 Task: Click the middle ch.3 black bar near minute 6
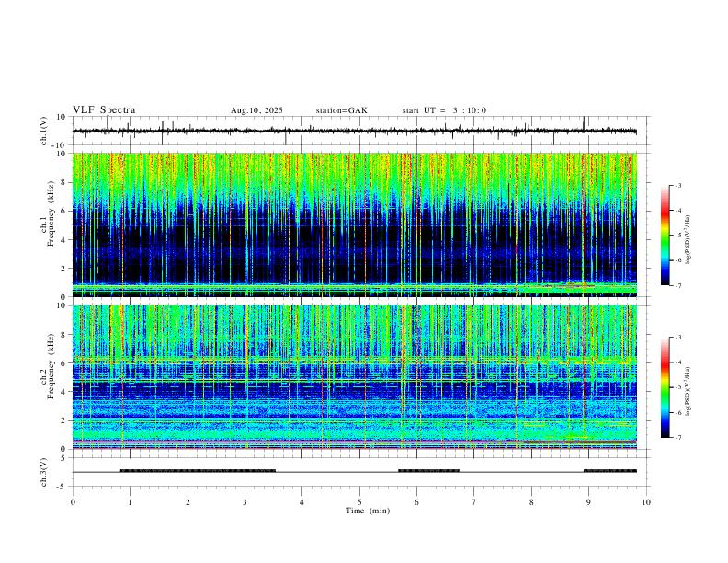428,471
